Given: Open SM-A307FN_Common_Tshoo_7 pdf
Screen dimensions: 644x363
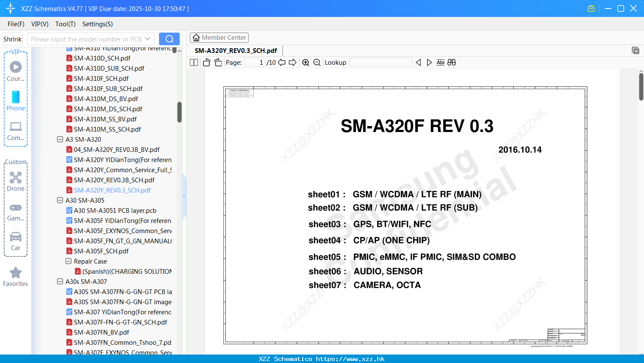Looking at the screenshot, I should tap(123, 342).
